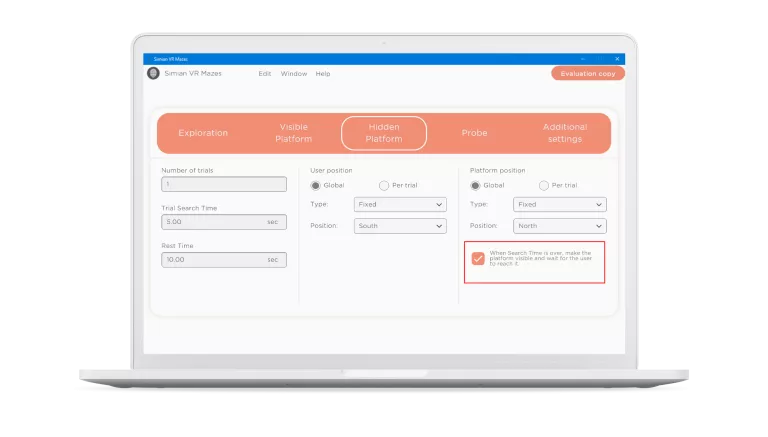This screenshot has width=768, height=437.
Task: Open the Platform Position dropdown showing North
Action: pos(560,226)
